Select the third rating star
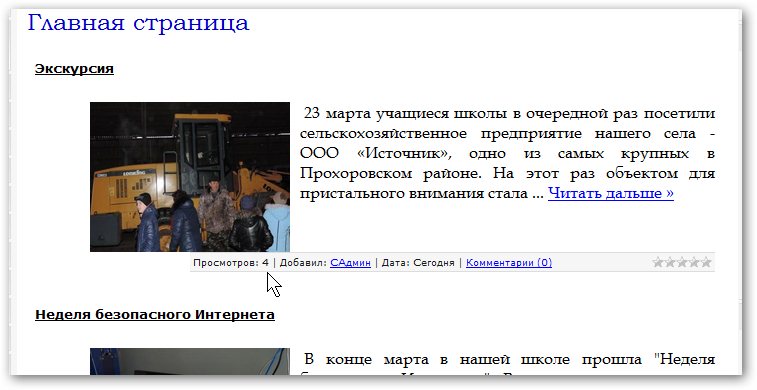This screenshot has width=757, height=390. 682,263
